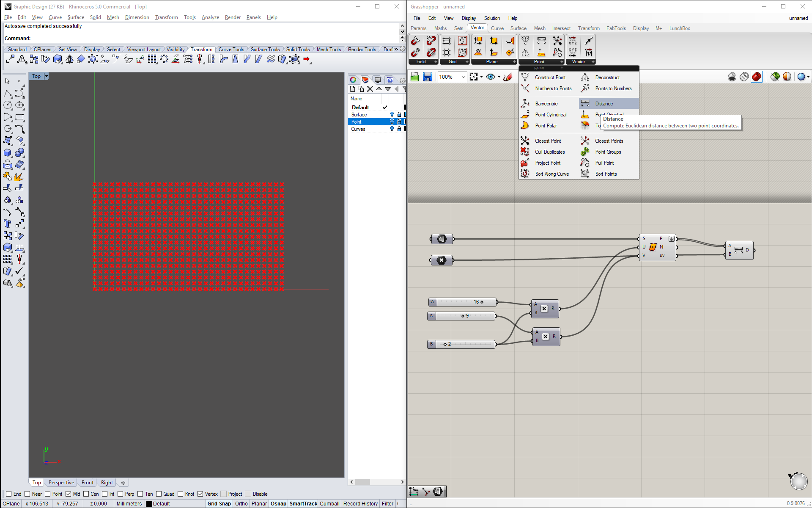This screenshot has height=508, width=812.
Task: Click the Divide Surface component on canvas
Action: click(657, 247)
